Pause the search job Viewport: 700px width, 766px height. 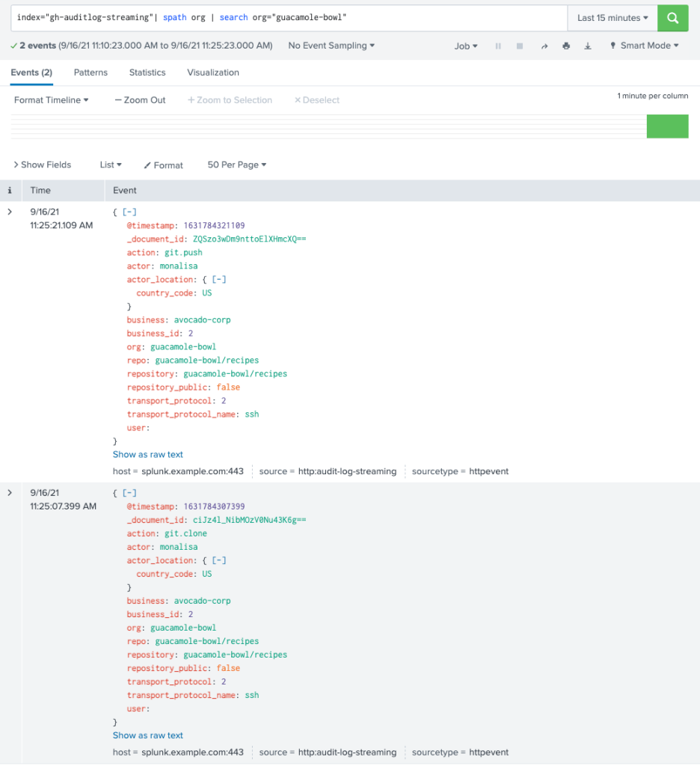(498, 46)
